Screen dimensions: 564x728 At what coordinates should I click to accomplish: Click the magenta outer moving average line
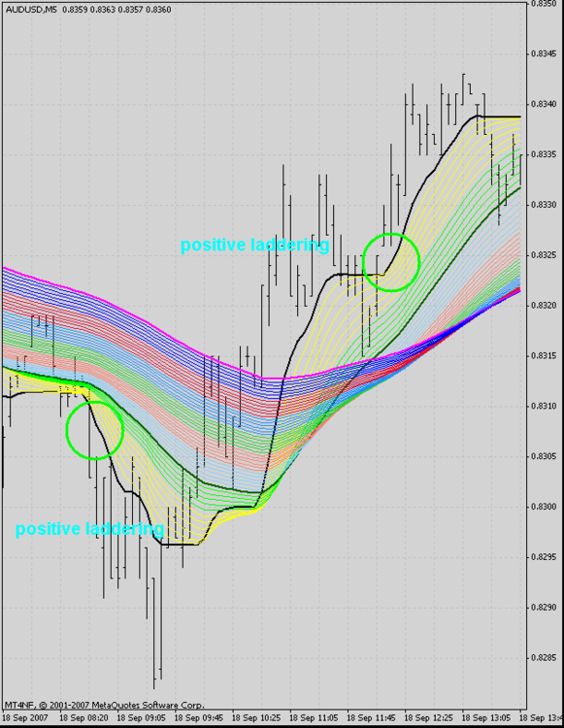click(139, 317)
